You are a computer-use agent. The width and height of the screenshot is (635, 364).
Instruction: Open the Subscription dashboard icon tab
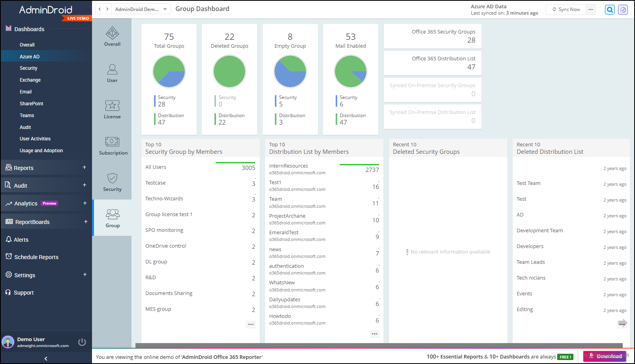click(x=113, y=146)
